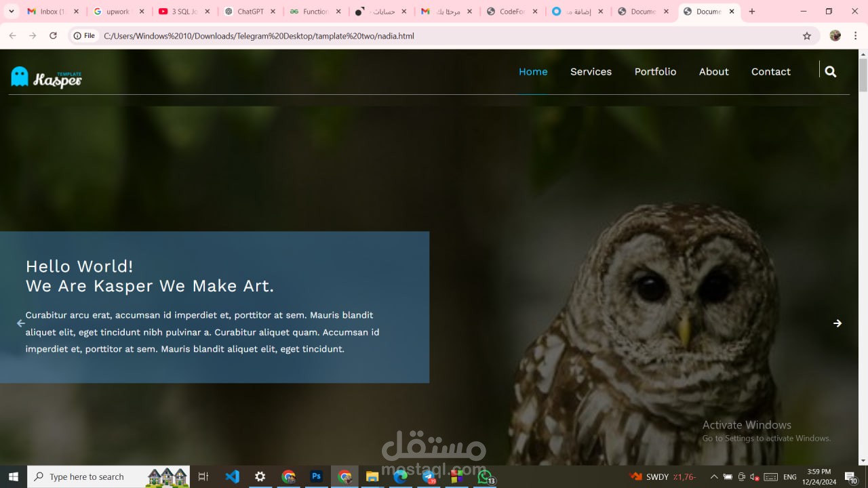This screenshot has height=488, width=868.
Task: Open Chrome's three-dot menu
Action: (855, 35)
